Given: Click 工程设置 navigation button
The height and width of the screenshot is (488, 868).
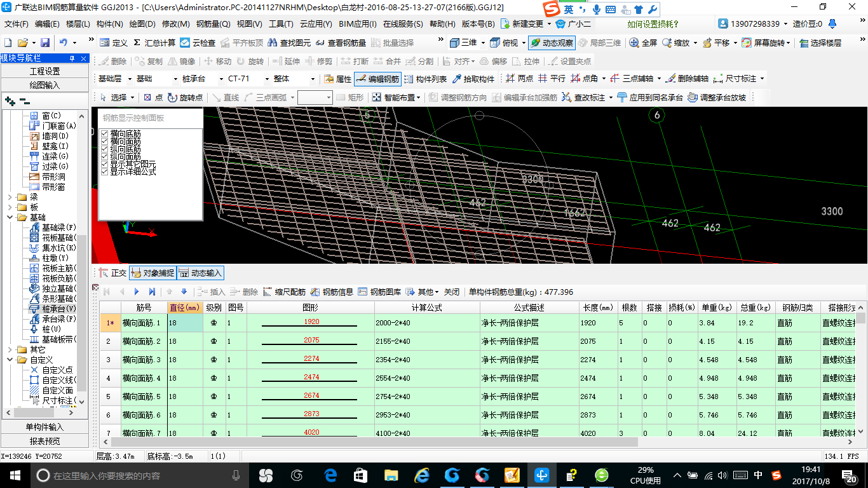Looking at the screenshot, I should pos(44,71).
